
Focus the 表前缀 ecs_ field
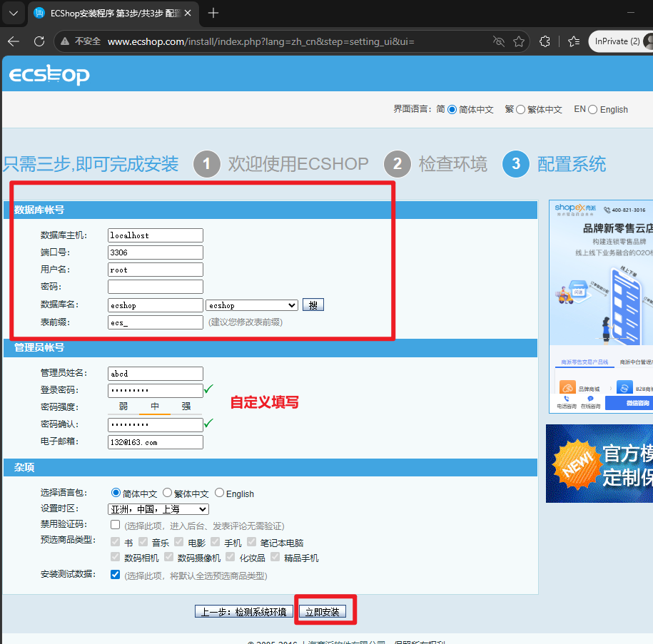(156, 322)
